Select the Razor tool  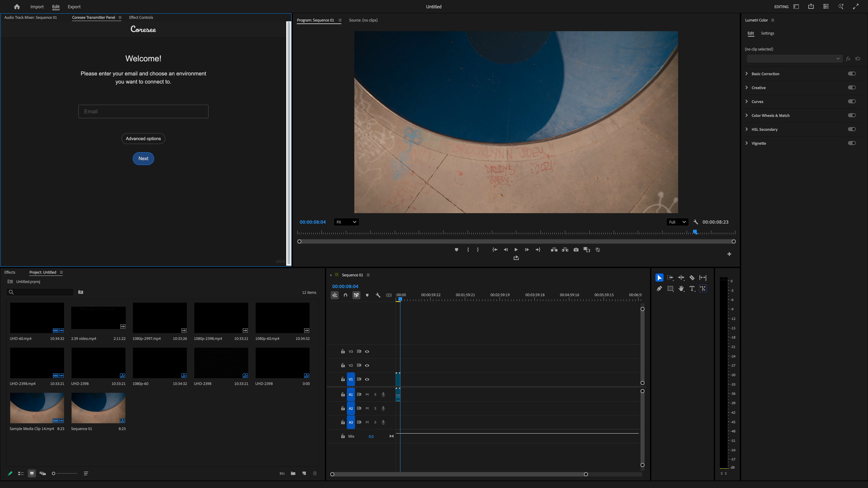click(692, 278)
